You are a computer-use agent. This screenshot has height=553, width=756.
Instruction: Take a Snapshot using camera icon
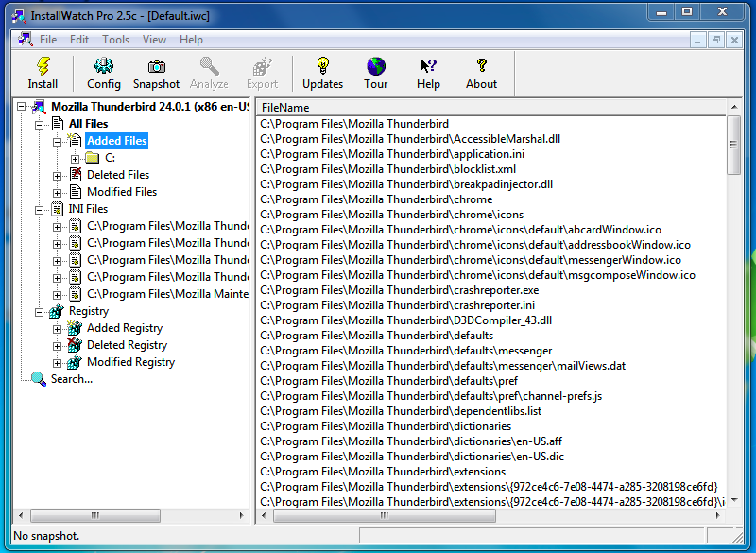coord(156,66)
